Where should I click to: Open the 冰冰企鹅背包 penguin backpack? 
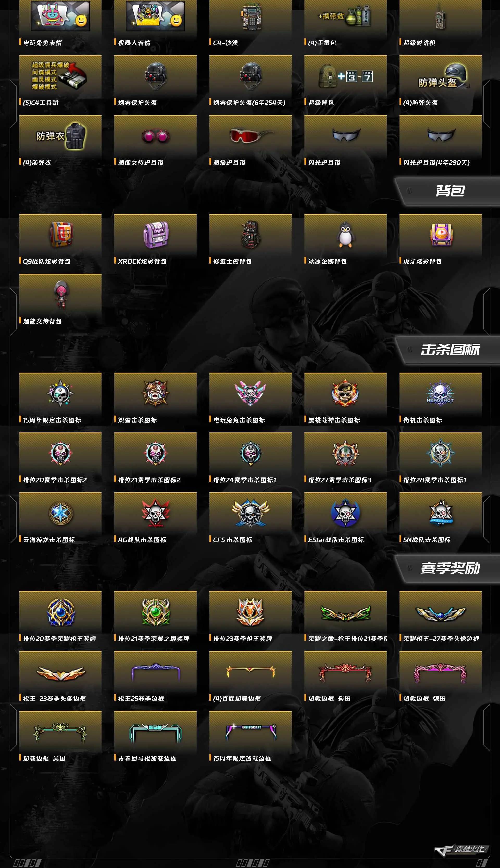coord(346,234)
